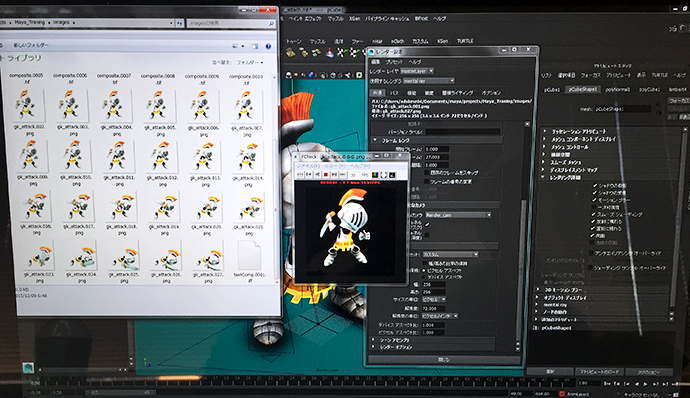The height and width of the screenshot is (398, 690).
Task: Open the プリセット menu in Render Settings
Action: point(394,62)
